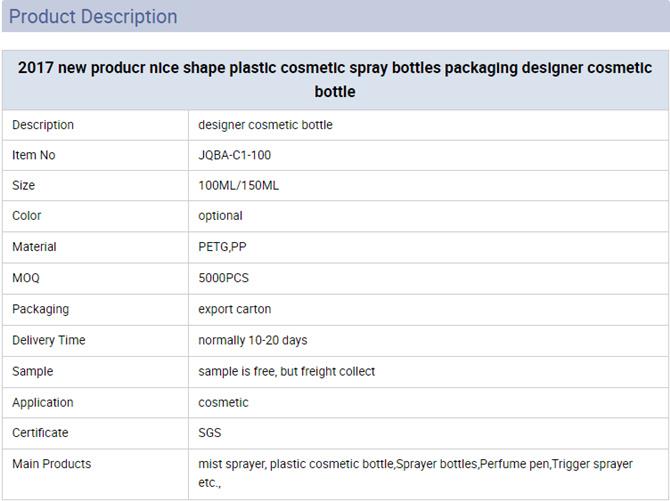This screenshot has width=670, height=501.
Task: Select the SGS certificate value
Action: pyautogui.click(x=210, y=433)
